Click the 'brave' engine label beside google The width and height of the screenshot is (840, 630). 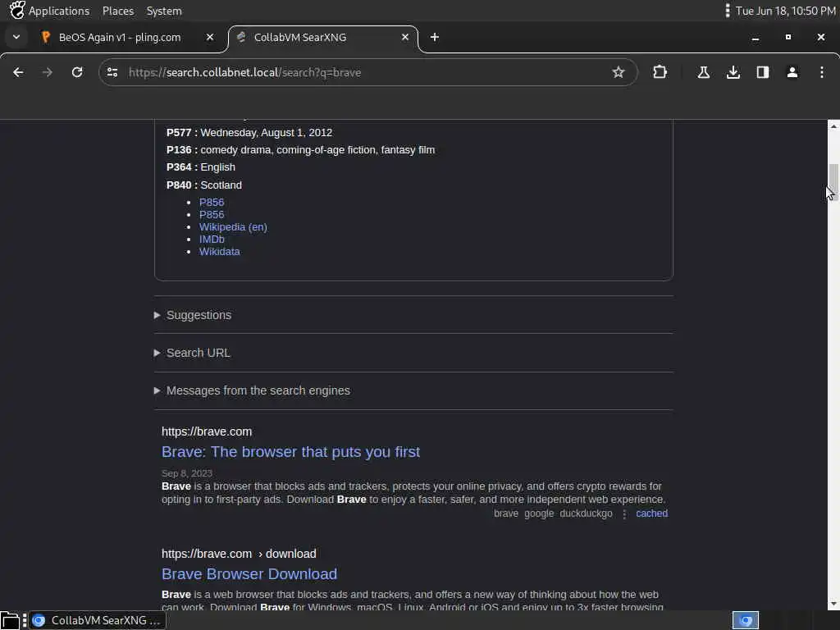pyautogui.click(x=505, y=514)
